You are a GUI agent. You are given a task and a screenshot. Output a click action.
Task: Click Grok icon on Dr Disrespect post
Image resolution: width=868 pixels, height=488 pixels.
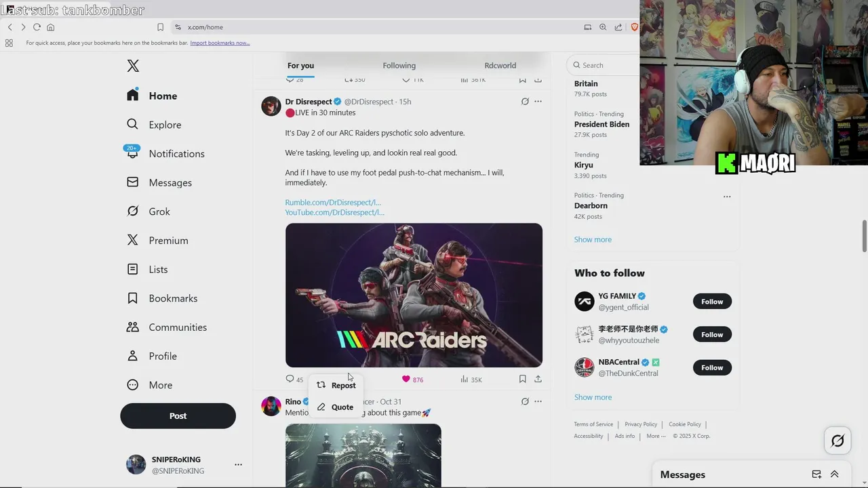click(525, 102)
